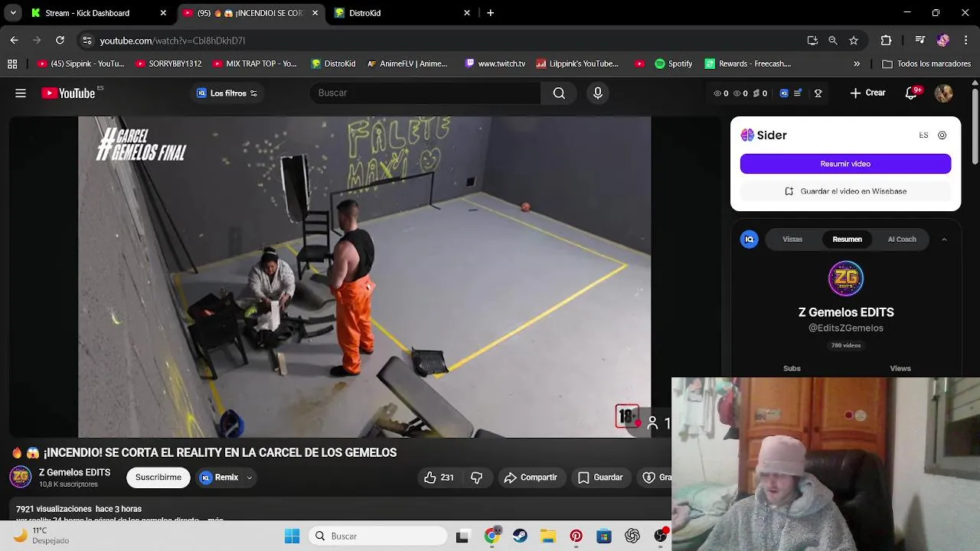Open Z Gemelos EDITS channel name link
Screen dimensions: 980x551
74,472
